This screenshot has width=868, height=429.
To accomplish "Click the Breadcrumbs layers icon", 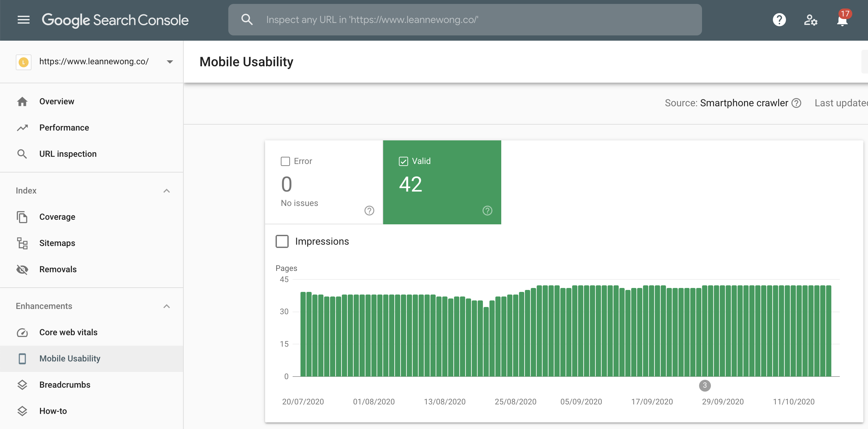I will pos(22,385).
